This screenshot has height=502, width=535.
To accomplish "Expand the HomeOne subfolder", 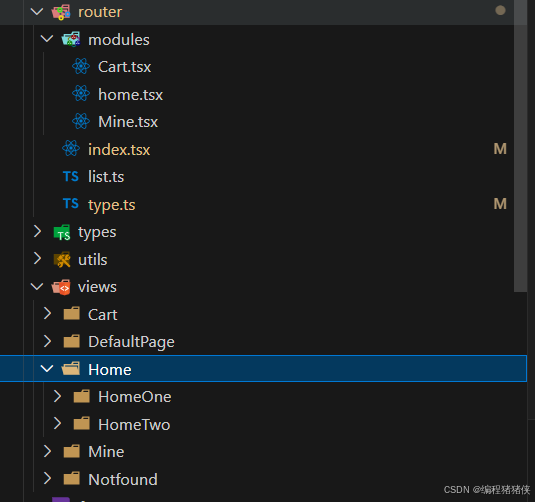I will click(57, 396).
